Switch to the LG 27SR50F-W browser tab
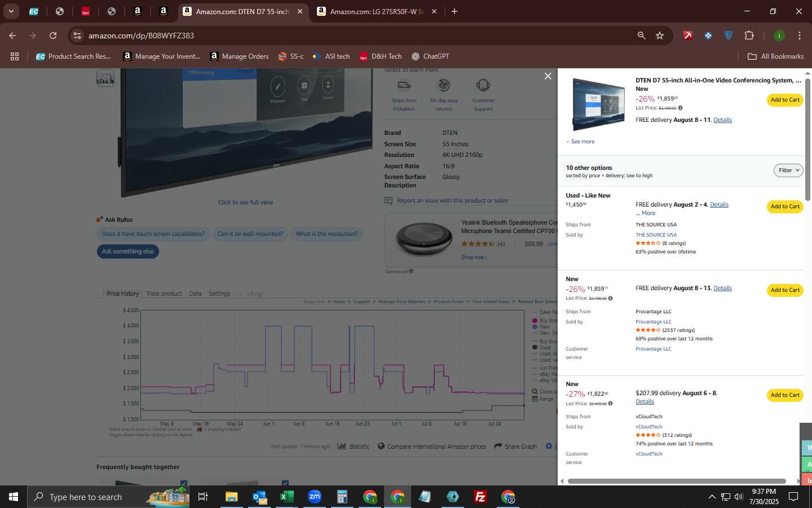 pos(377,11)
